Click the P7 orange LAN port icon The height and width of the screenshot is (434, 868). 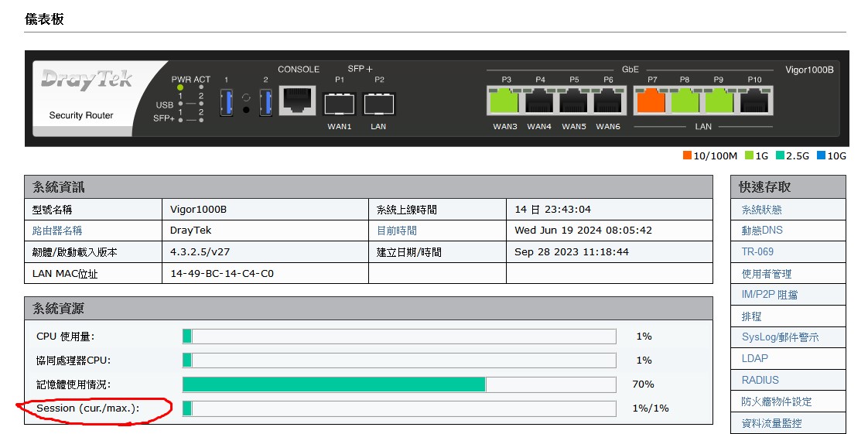651,101
